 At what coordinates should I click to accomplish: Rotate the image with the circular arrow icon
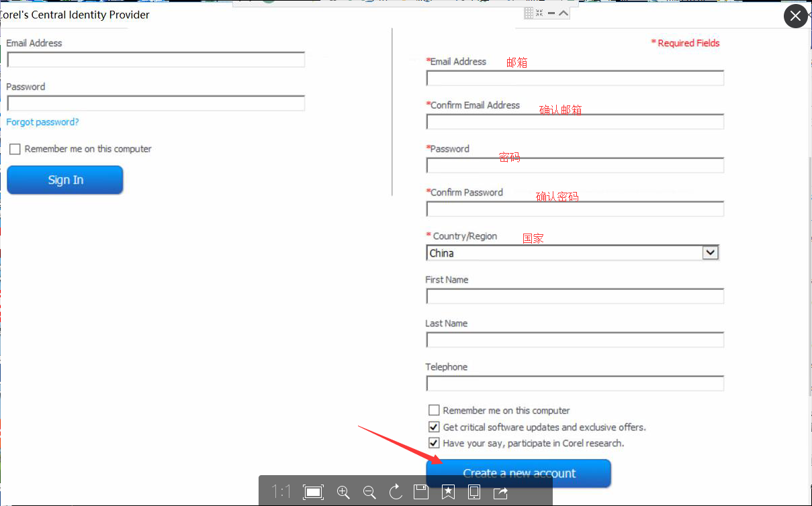(396, 492)
